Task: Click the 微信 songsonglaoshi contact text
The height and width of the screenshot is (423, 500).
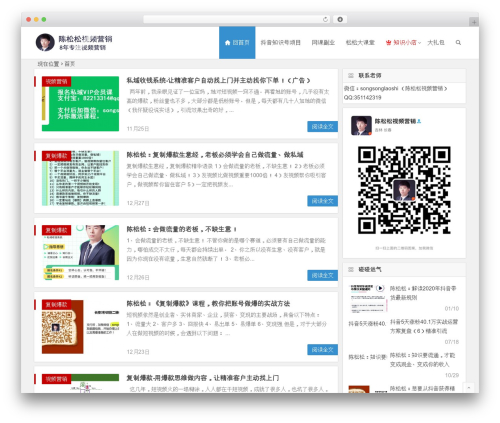Action: point(396,88)
